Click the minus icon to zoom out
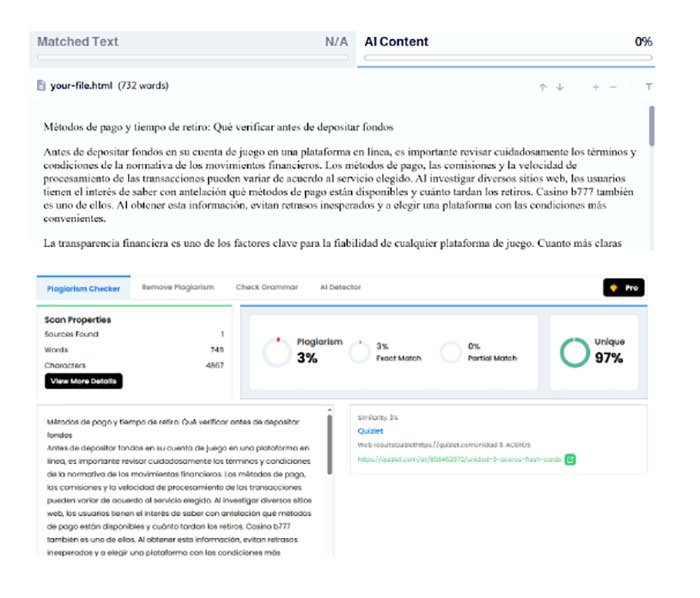The width and height of the screenshot is (700, 598). (614, 87)
